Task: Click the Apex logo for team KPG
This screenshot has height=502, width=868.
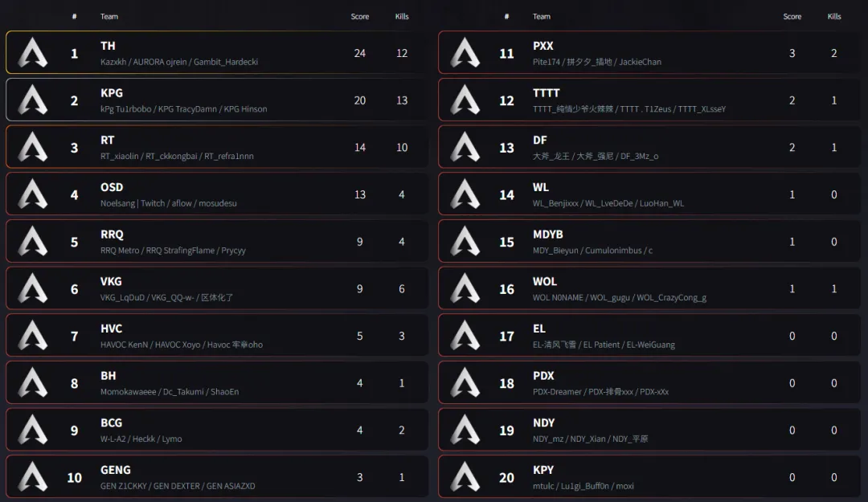Action: tap(33, 100)
